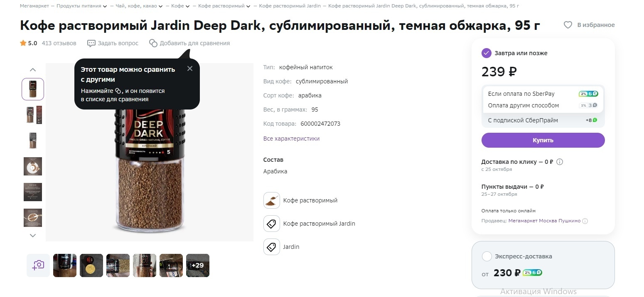The image size is (644, 297).
Task: Click the purple Купить button
Action: point(543,140)
